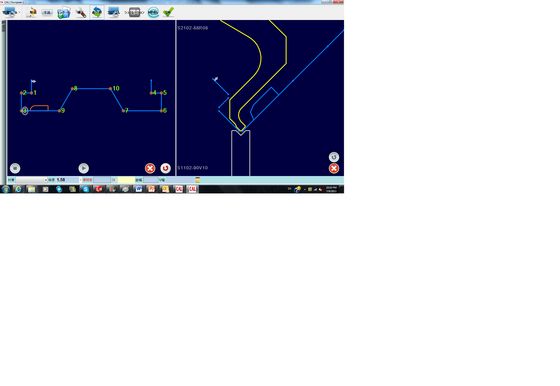Click gray rotate button in tool view
Viewport: 560px width, 386px height.
334,157
